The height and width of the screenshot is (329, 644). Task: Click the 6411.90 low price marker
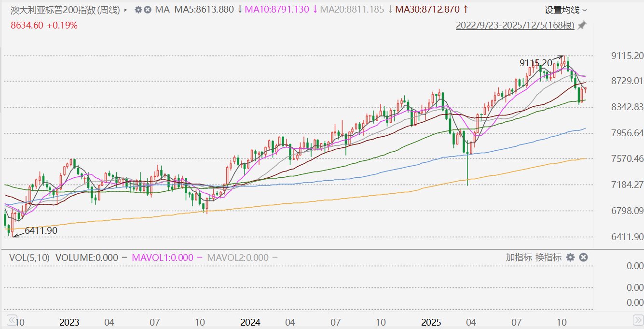click(x=41, y=231)
